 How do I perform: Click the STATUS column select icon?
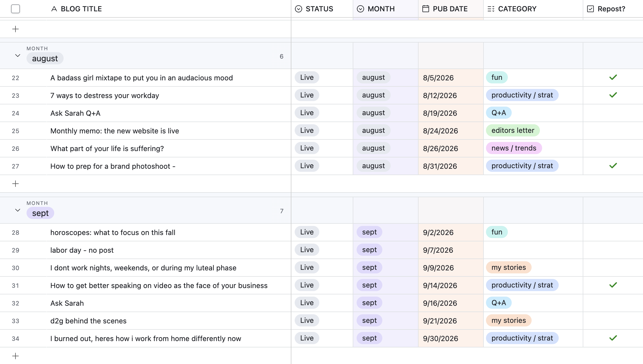pyautogui.click(x=299, y=9)
